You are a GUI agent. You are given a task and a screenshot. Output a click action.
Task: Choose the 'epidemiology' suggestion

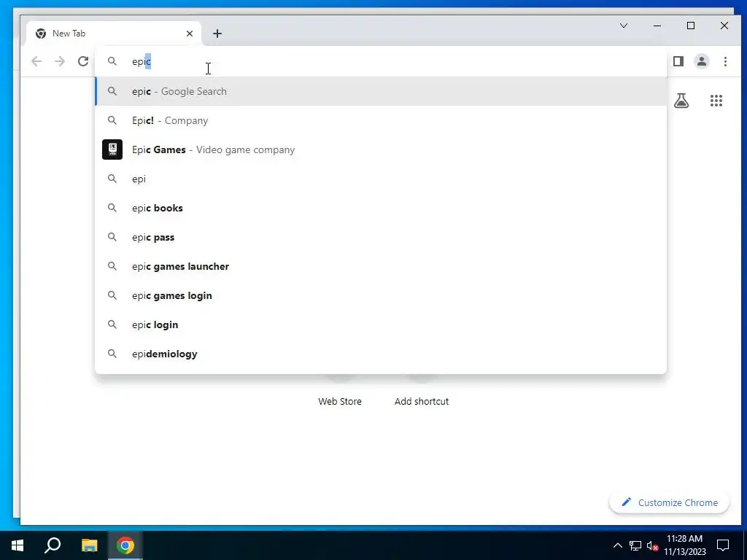click(381, 354)
